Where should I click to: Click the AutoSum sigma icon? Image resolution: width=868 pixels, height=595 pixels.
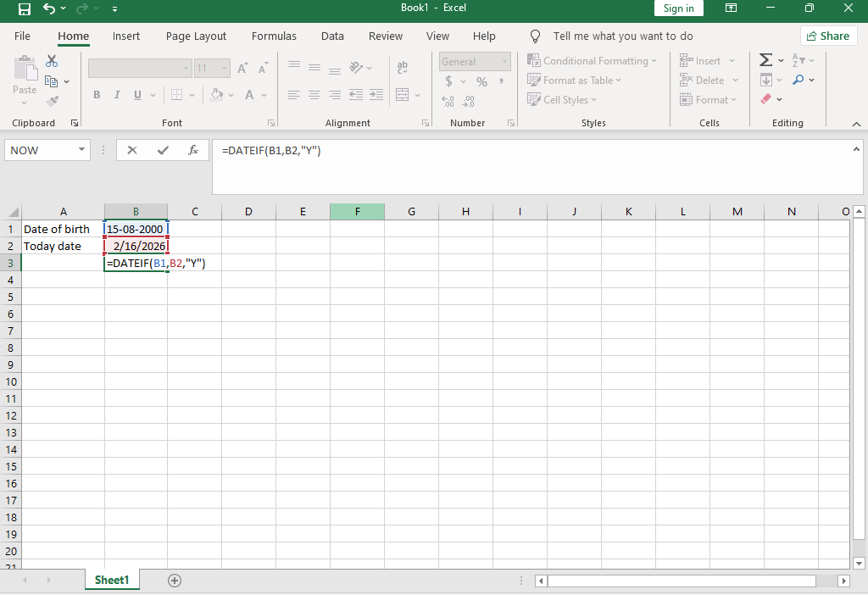765,60
